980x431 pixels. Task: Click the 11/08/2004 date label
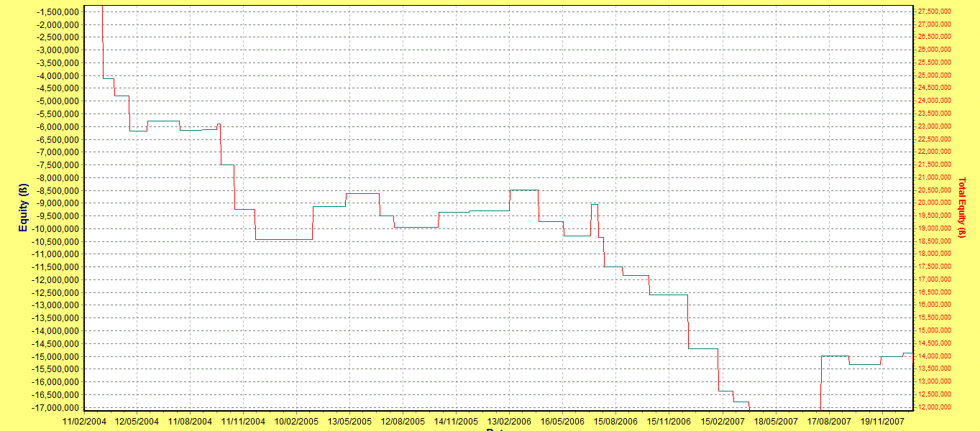pos(191,421)
